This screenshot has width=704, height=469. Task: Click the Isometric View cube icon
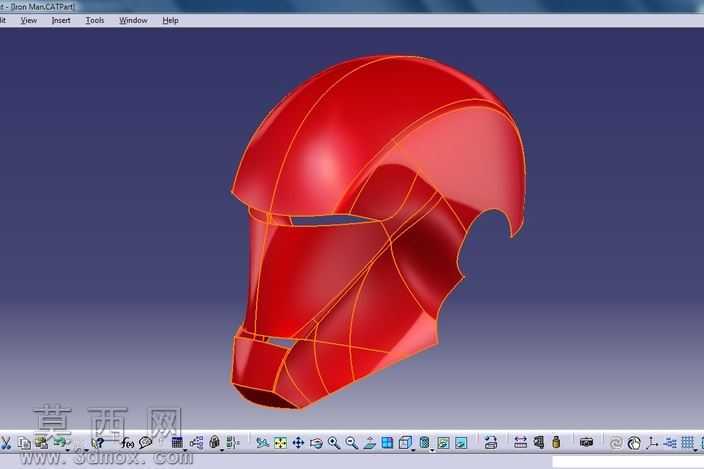[x=405, y=443]
